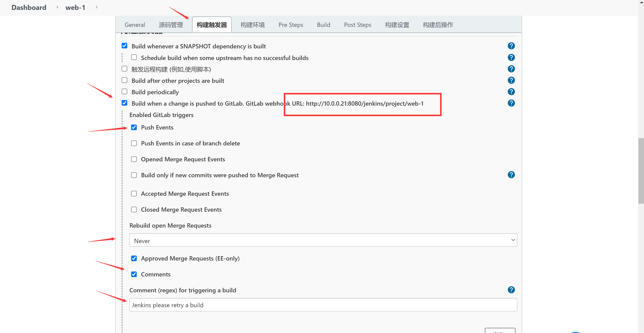Switch to the 源码管理 tab
The width and height of the screenshot is (644, 333).
pyautogui.click(x=171, y=25)
